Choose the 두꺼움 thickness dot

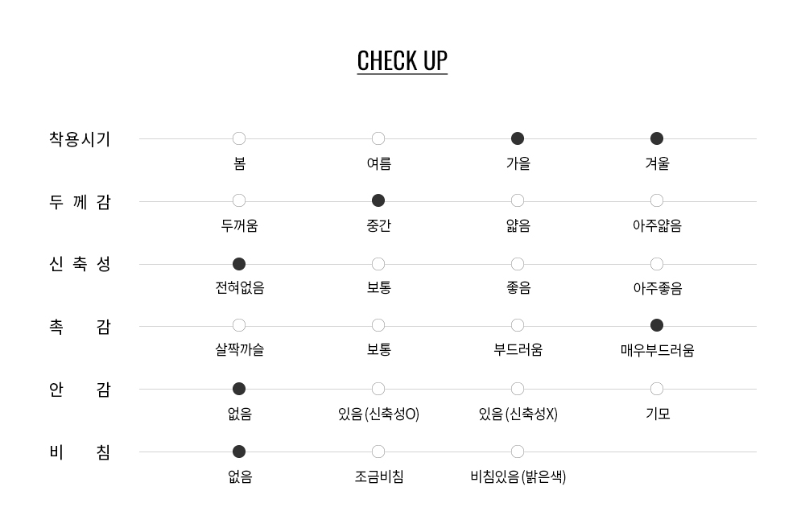pos(239,200)
